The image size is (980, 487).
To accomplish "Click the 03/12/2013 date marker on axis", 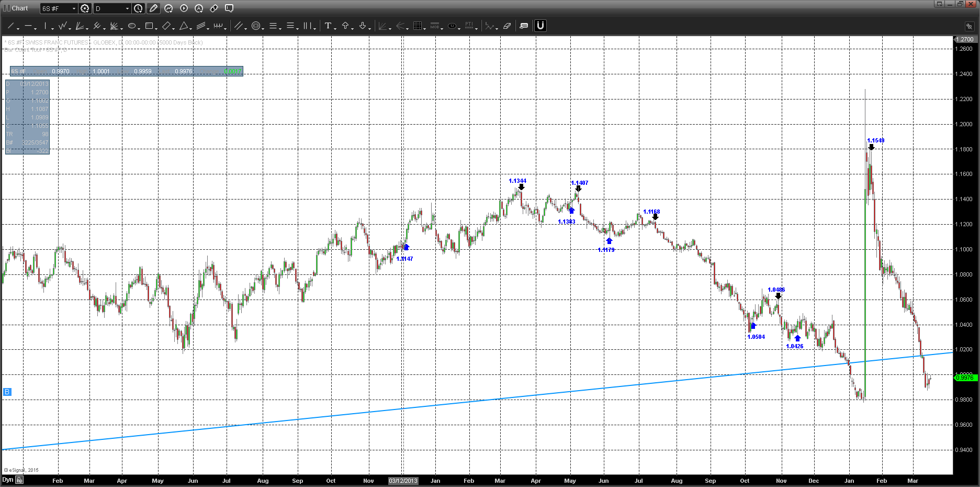I will point(403,481).
